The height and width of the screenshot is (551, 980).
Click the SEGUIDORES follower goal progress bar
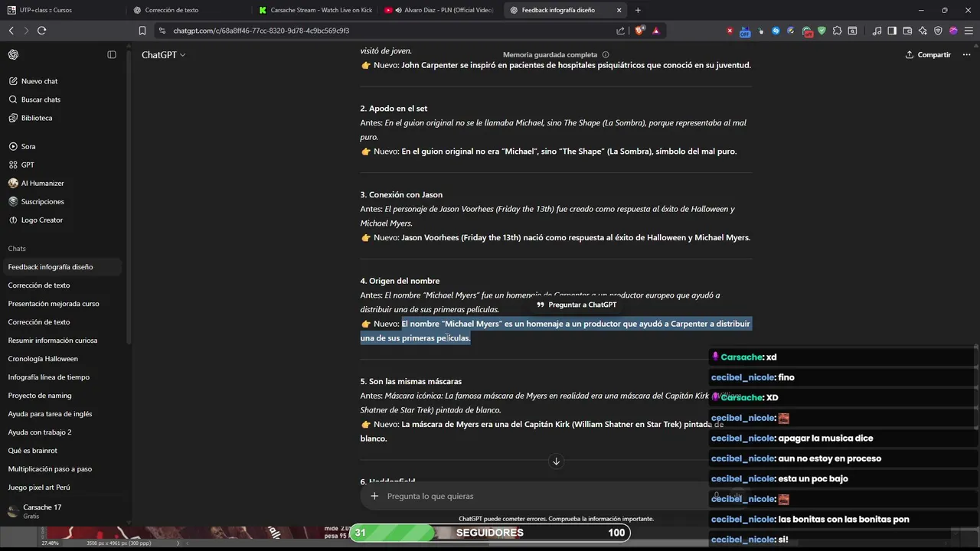click(x=490, y=533)
